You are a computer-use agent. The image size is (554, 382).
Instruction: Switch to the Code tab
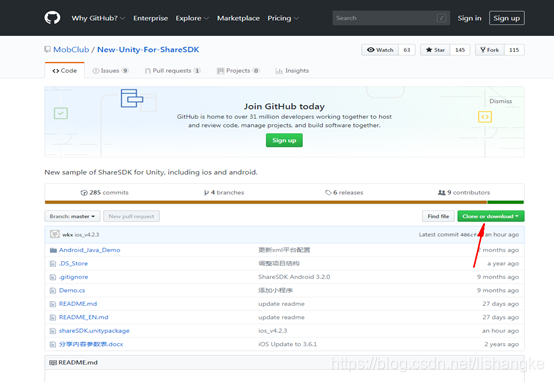(65, 71)
